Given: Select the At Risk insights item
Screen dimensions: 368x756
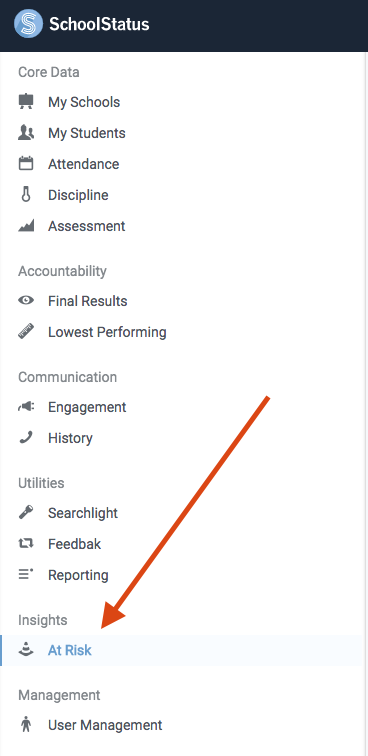Looking at the screenshot, I should (181, 650).
